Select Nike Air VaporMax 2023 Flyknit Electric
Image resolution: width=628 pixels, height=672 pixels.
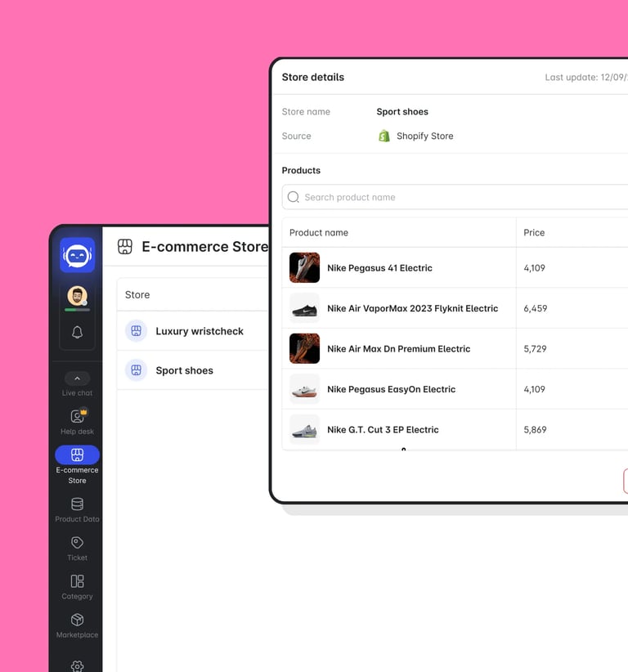[412, 308]
